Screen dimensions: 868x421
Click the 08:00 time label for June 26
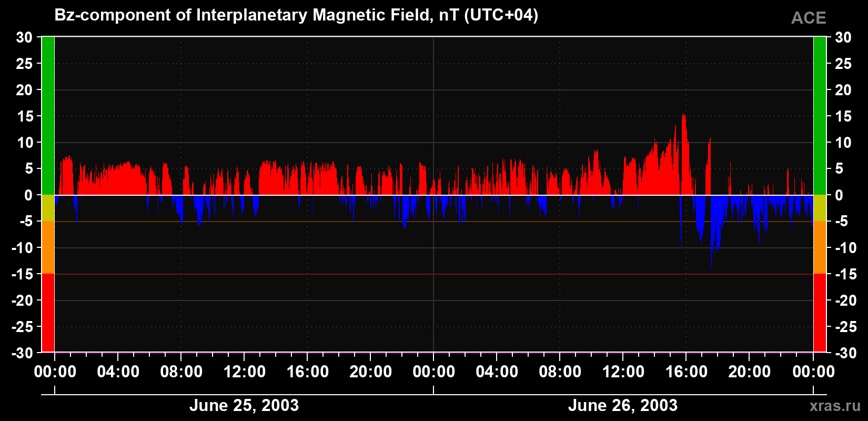pyautogui.click(x=560, y=372)
